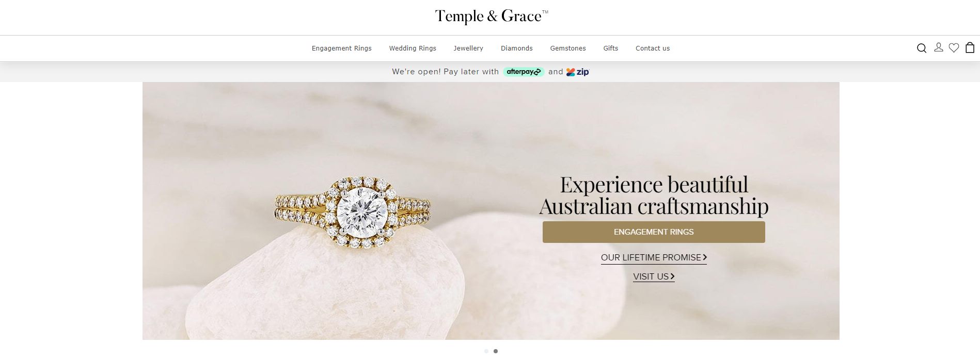Viewport: 980px width, 361px height.
Task: Click the Afterpay logo badge
Action: pyautogui.click(x=524, y=72)
